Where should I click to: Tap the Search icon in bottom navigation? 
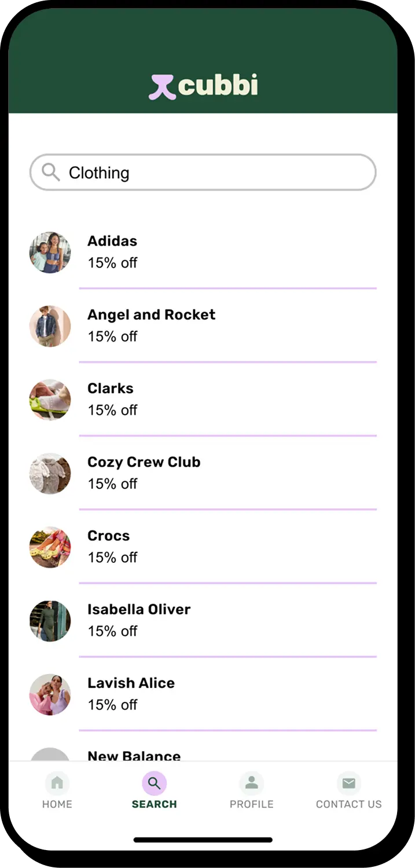coord(154,783)
